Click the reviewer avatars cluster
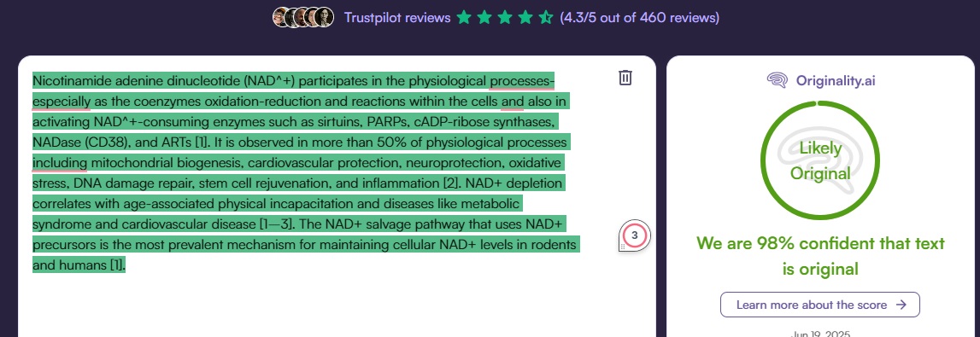Viewport: 980px width, 337px height. point(303,17)
